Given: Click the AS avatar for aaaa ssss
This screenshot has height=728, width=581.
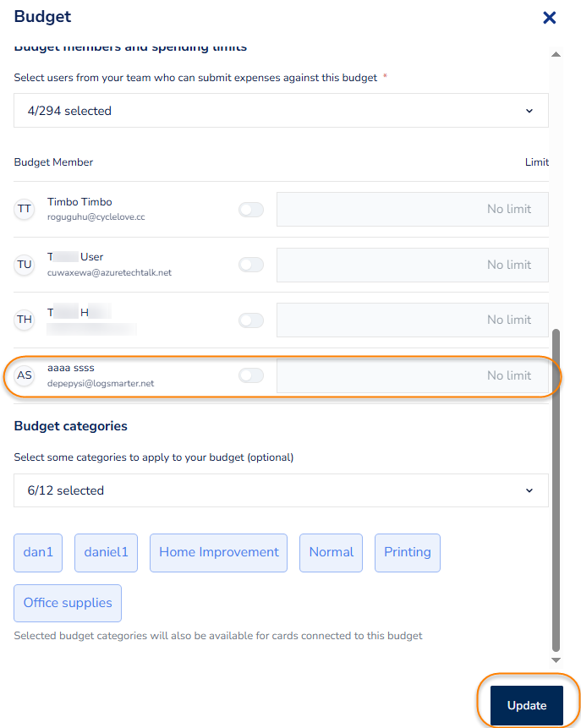Looking at the screenshot, I should [x=25, y=375].
